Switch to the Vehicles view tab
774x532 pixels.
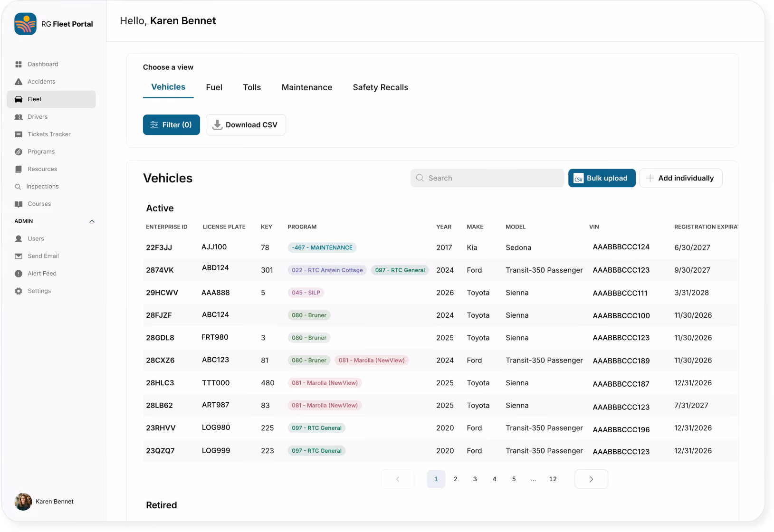[168, 87]
